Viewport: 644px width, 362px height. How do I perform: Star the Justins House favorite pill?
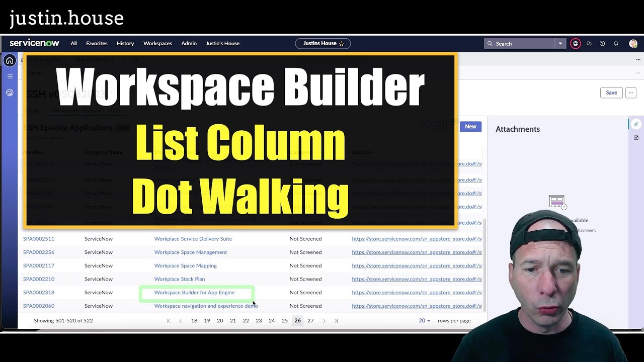point(341,44)
